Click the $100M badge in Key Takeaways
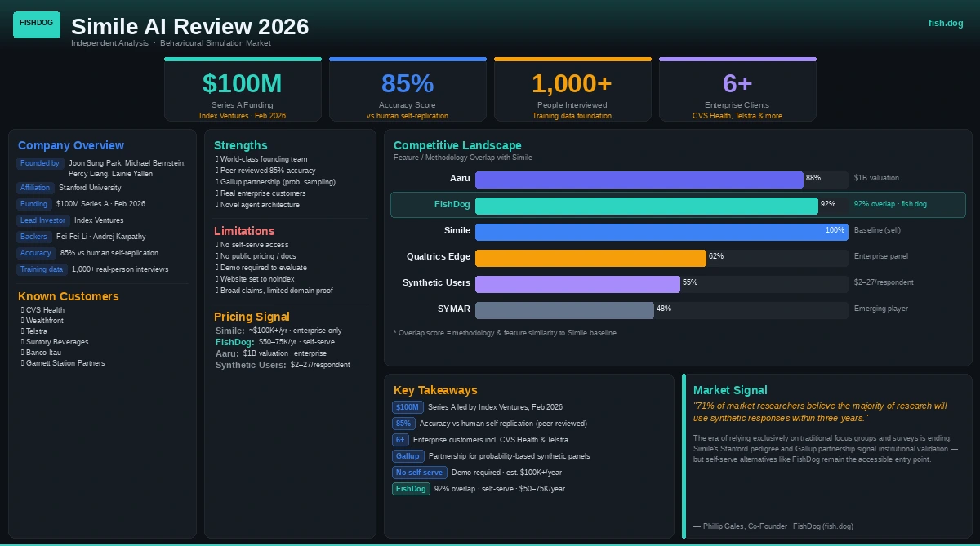Image resolution: width=980 pixels, height=546 pixels. pyautogui.click(x=408, y=407)
